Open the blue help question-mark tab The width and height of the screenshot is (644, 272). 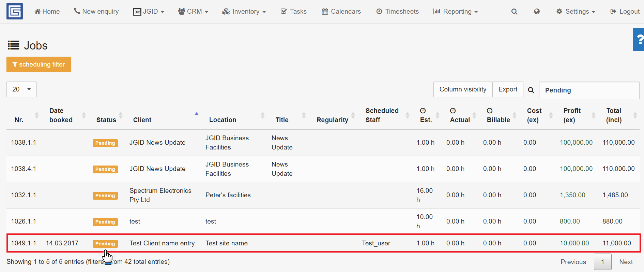coord(639,40)
